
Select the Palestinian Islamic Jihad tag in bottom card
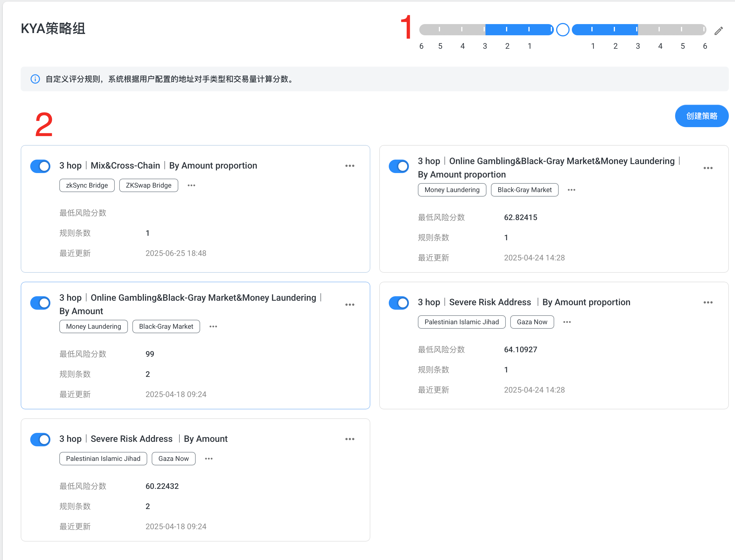pos(103,459)
